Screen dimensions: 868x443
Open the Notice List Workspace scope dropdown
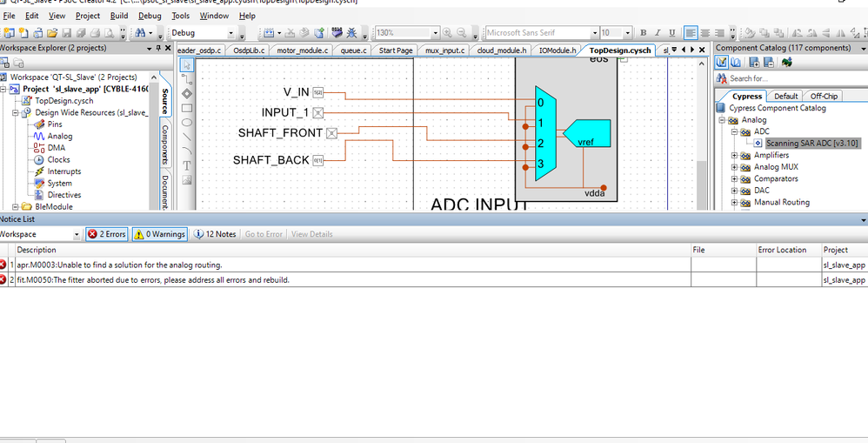tap(77, 235)
